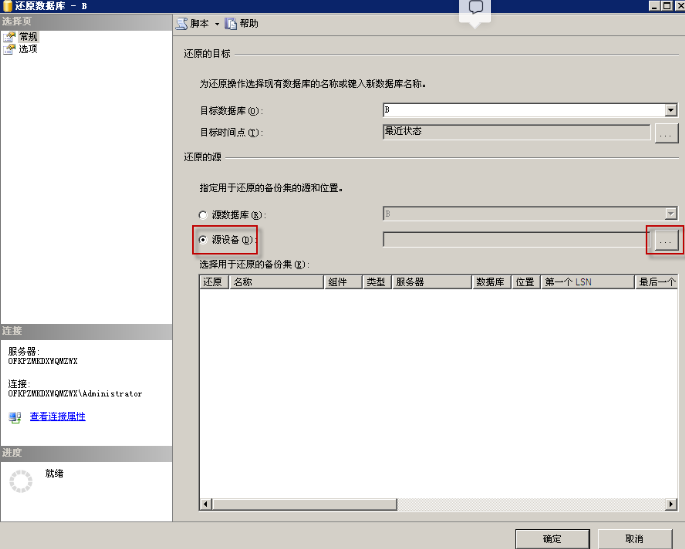Click the 名称 column header
This screenshot has width=685, height=549.
[276, 283]
